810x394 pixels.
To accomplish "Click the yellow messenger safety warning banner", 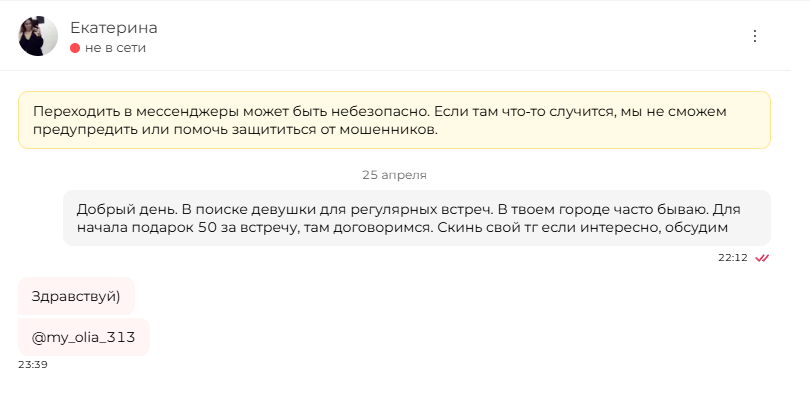I will click(394, 120).
